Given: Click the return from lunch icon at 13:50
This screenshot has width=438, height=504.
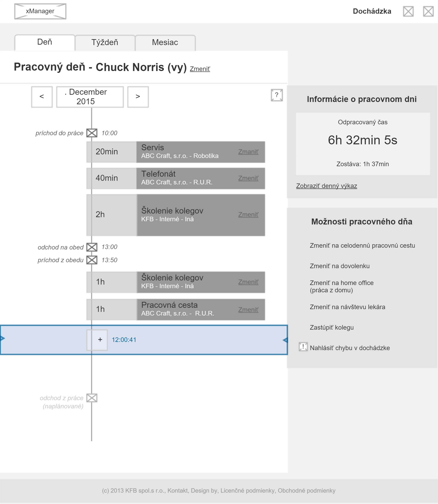Looking at the screenshot, I should click(92, 260).
